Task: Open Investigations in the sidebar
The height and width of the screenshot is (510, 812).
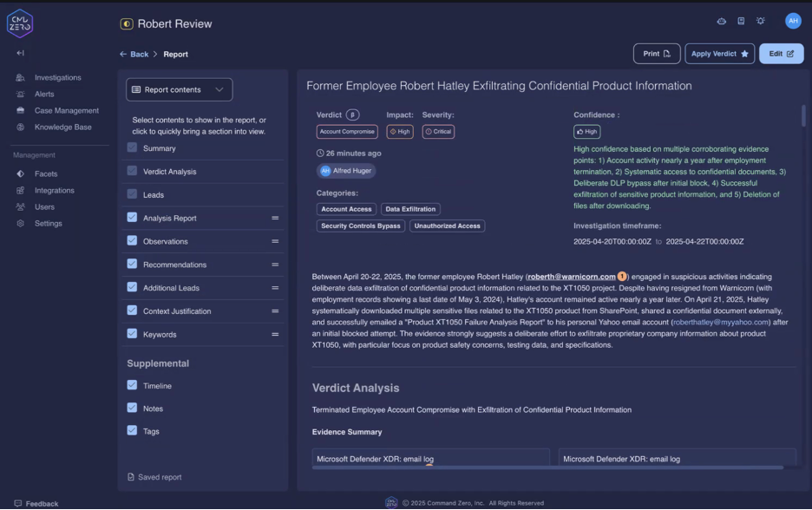Action: click(57, 78)
